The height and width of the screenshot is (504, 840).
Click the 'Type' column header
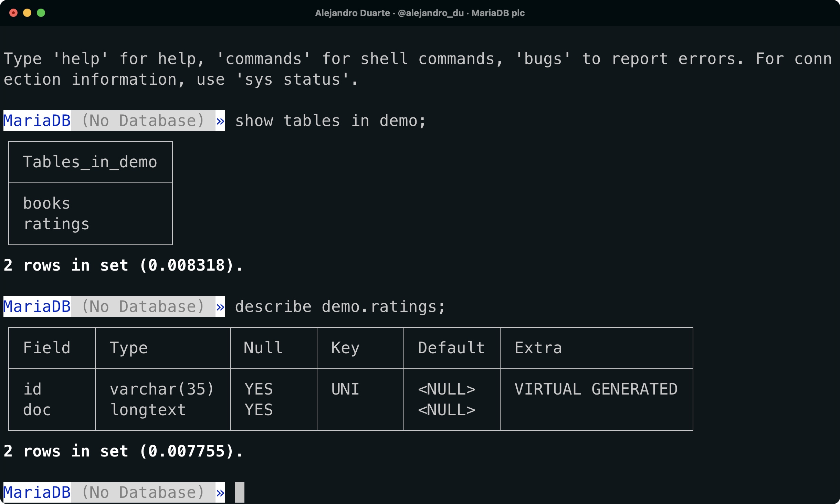pos(129,348)
